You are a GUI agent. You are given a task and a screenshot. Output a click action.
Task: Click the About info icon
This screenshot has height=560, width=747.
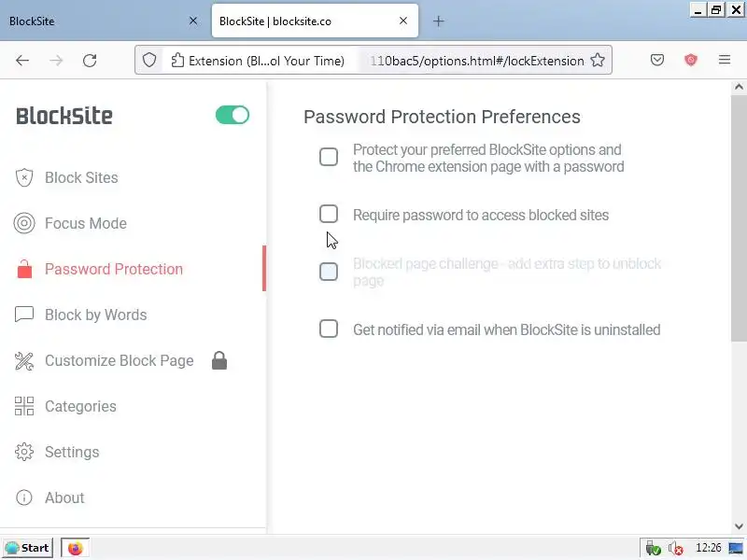[x=24, y=497]
